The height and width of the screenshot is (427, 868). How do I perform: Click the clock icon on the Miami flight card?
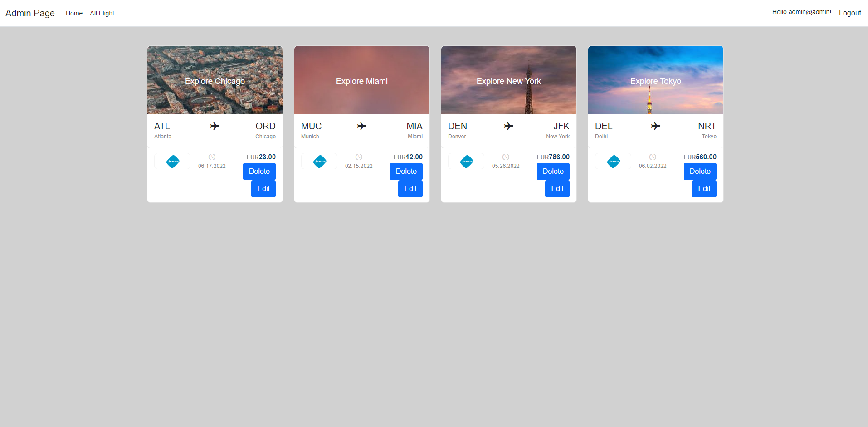[x=359, y=157]
